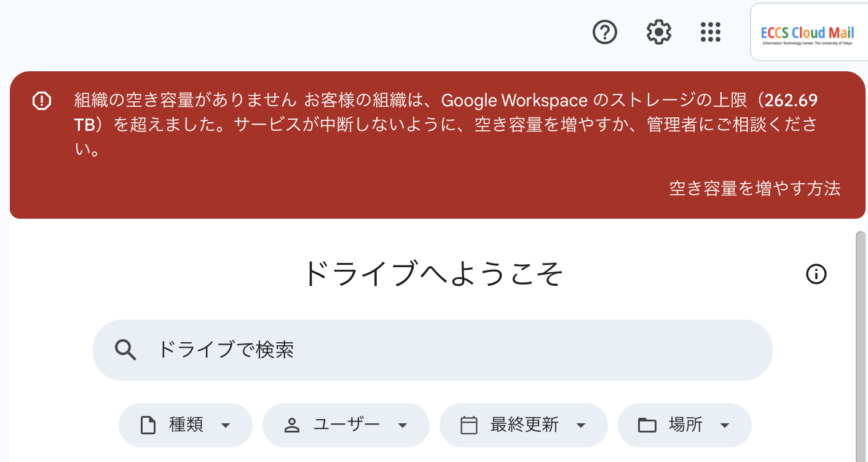Click the calendar icon in the 最終更新 chip
This screenshot has width=868, height=462.
[x=469, y=425]
